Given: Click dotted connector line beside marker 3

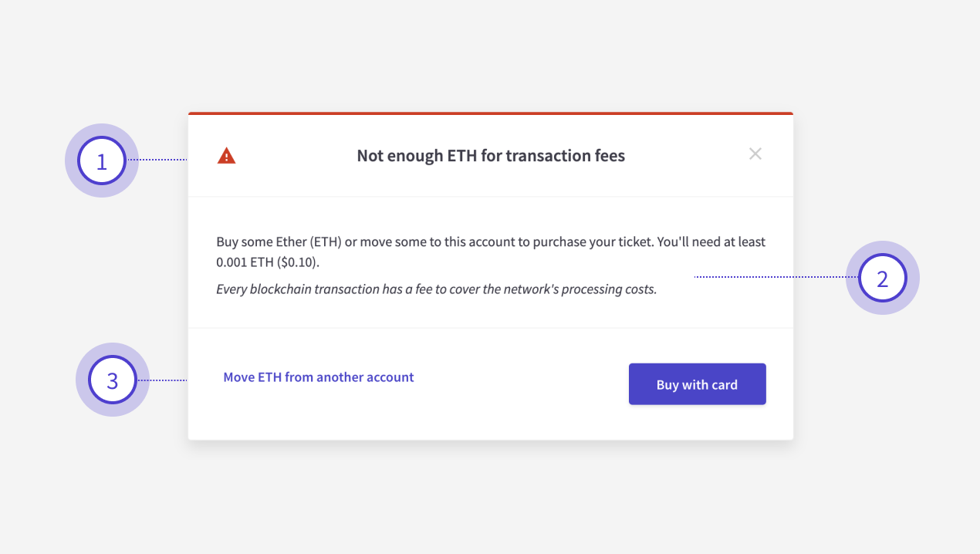Looking at the screenshot, I should (163, 380).
